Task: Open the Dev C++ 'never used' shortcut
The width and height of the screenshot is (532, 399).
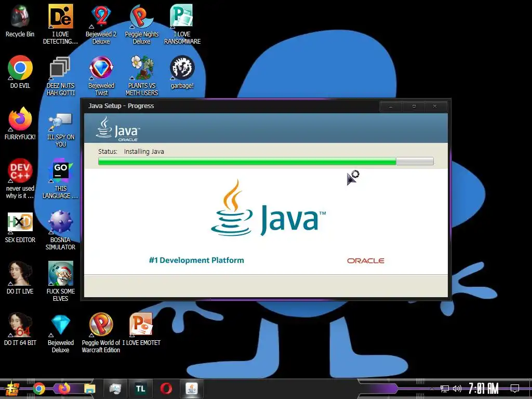Action: coord(20,179)
